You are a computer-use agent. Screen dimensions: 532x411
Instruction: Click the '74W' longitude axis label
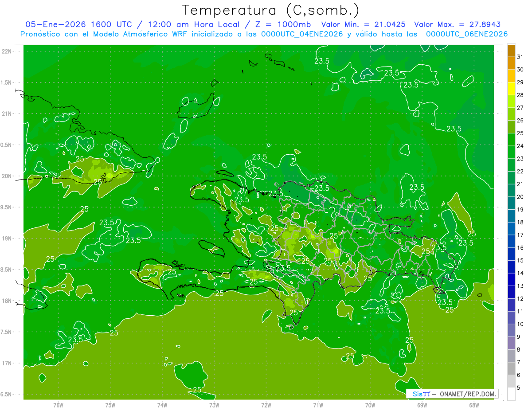(162, 405)
